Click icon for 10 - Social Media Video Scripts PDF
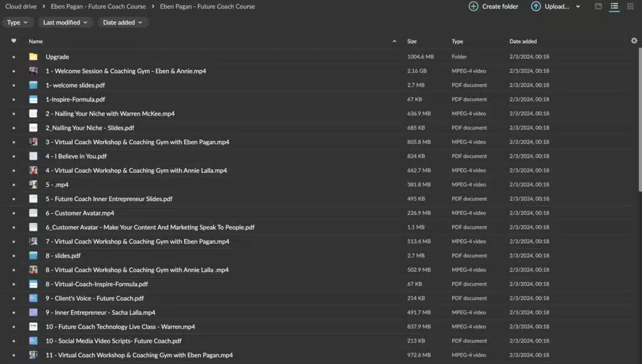This screenshot has height=364, width=642. point(33,341)
